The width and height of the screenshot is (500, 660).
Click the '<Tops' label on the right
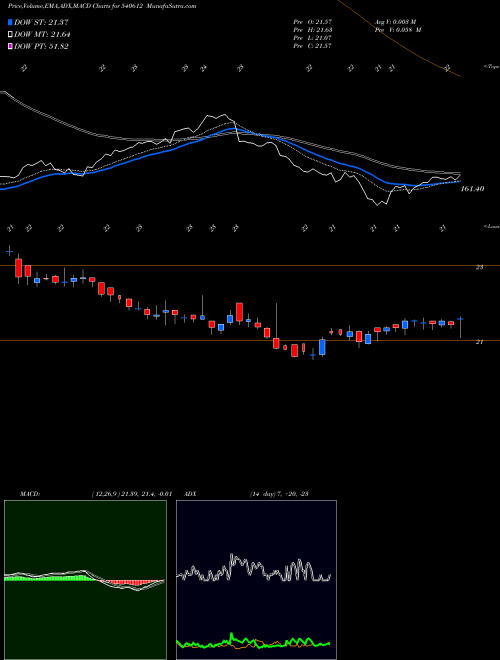click(491, 67)
